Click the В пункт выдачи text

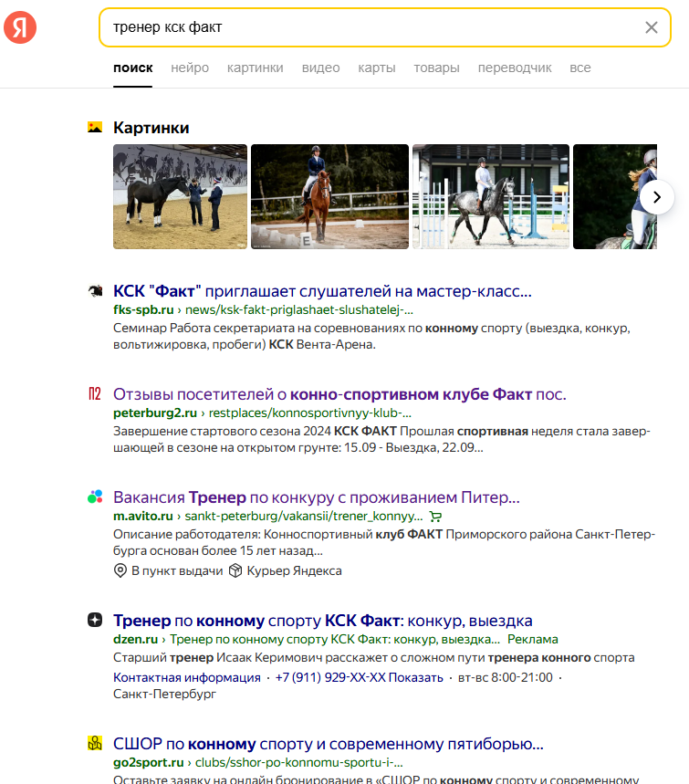(x=177, y=570)
